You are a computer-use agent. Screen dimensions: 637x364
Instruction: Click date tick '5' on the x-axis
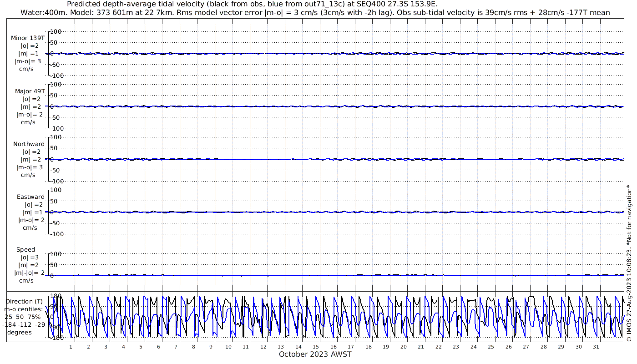click(x=141, y=347)
